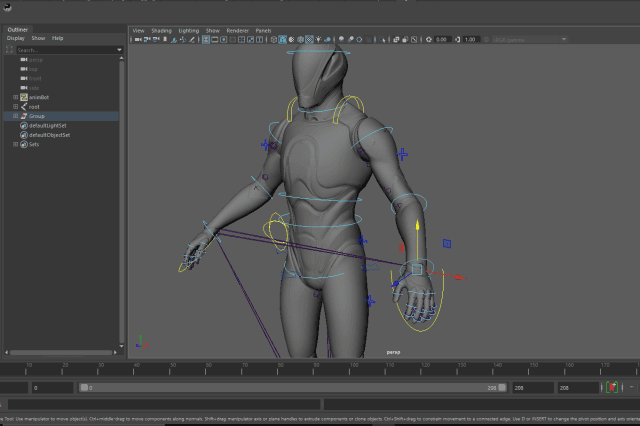Screen dimensions: 640x426
Task: Click the Outliner scroll-up arrow
Action: 121,58
